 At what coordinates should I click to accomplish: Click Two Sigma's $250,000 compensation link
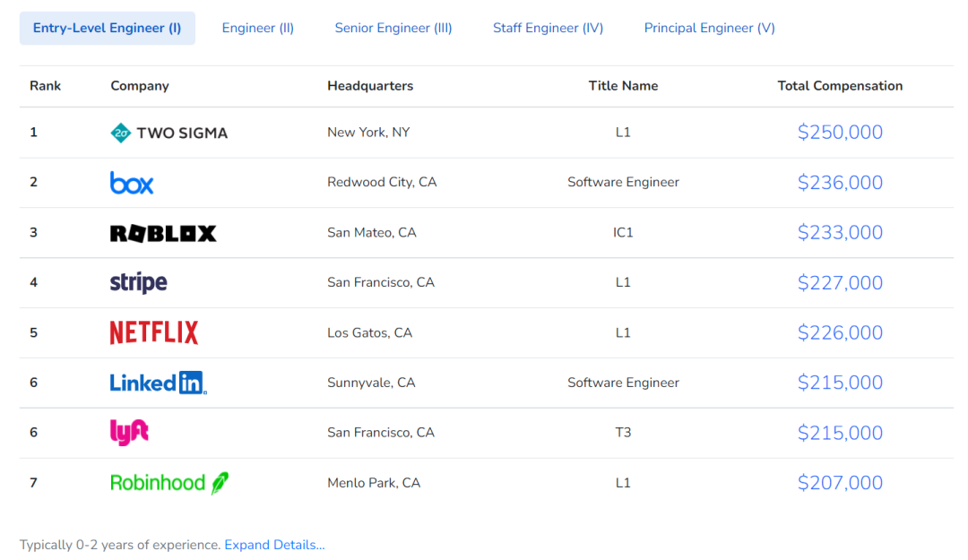pyautogui.click(x=840, y=133)
